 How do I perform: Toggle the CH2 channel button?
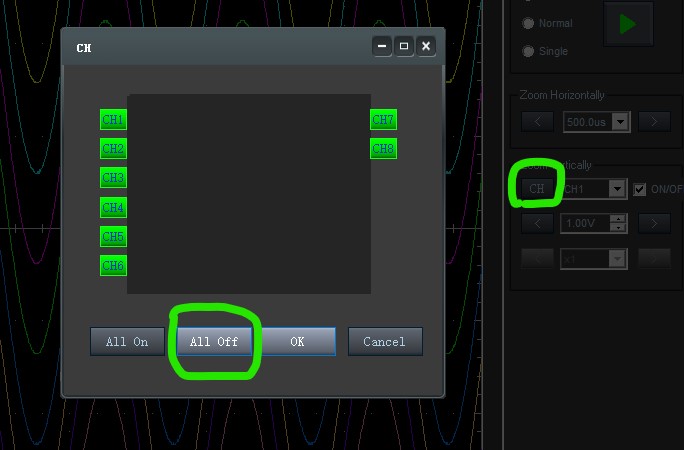[113, 149]
